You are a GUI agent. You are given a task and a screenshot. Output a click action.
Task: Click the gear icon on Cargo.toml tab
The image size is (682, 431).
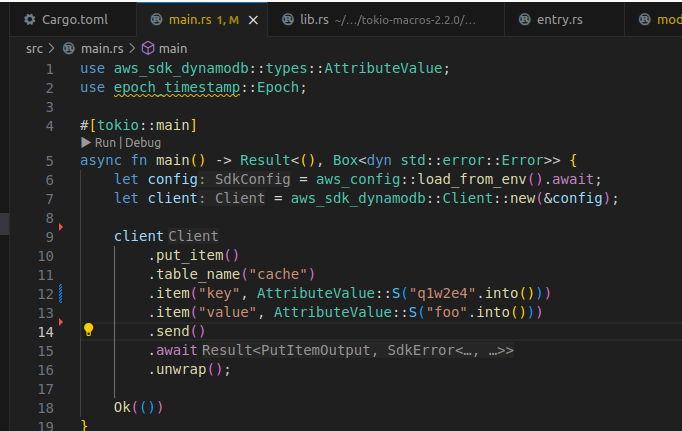point(29,19)
